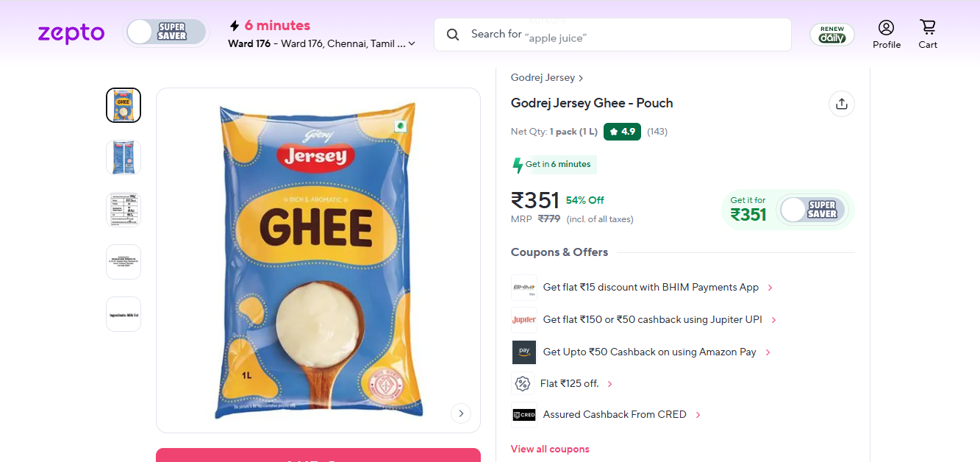980x462 pixels.
Task: Click the next image arrow button
Action: click(461, 413)
